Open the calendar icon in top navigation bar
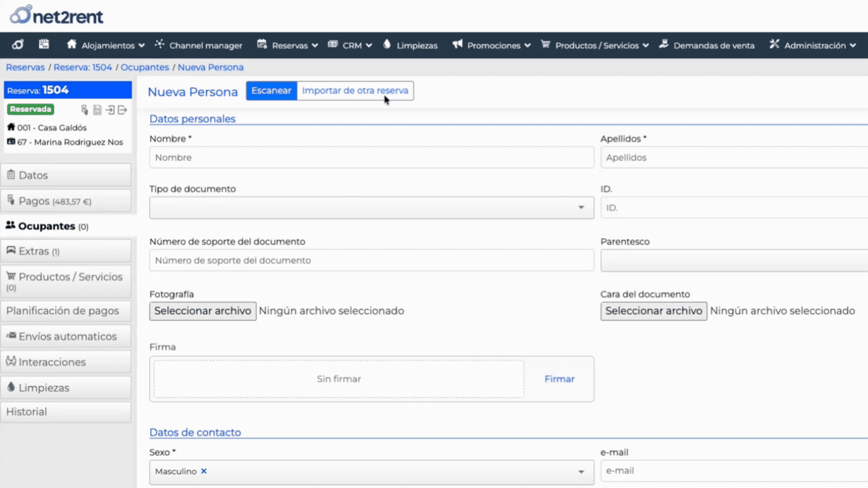This screenshot has width=868, height=488. pos(44,45)
